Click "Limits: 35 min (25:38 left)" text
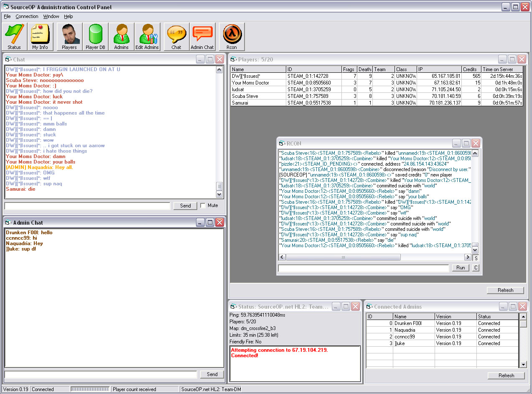Screen dimensions: 532x394 [254, 335]
